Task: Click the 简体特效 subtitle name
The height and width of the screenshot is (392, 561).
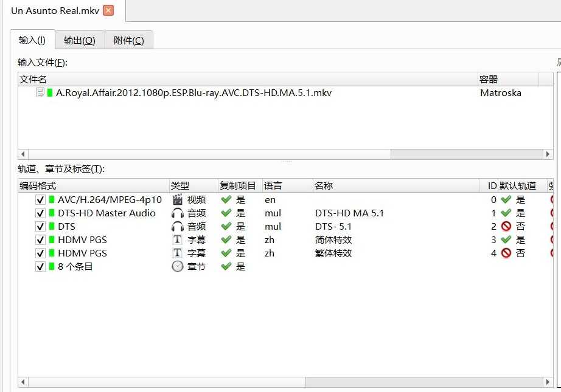Action: [333, 240]
